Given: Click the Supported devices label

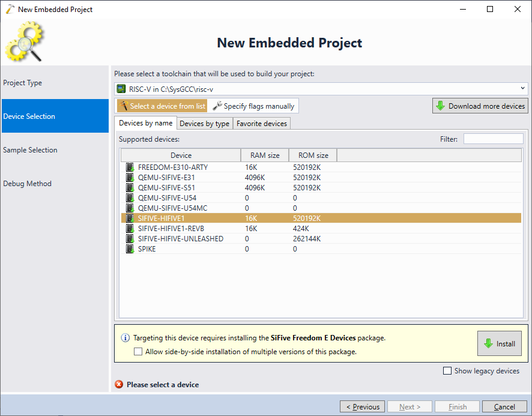Looking at the screenshot, I should pos(149,139).
